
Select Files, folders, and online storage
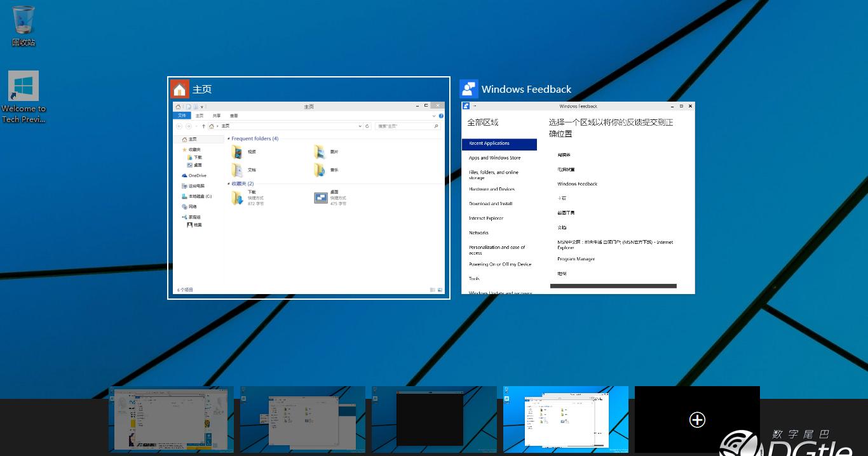pyautogui.click(x=494, y=175)
